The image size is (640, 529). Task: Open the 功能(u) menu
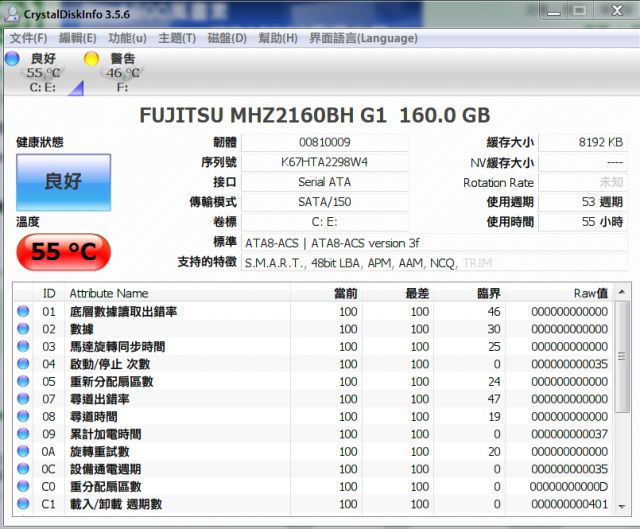click(127, 38)
